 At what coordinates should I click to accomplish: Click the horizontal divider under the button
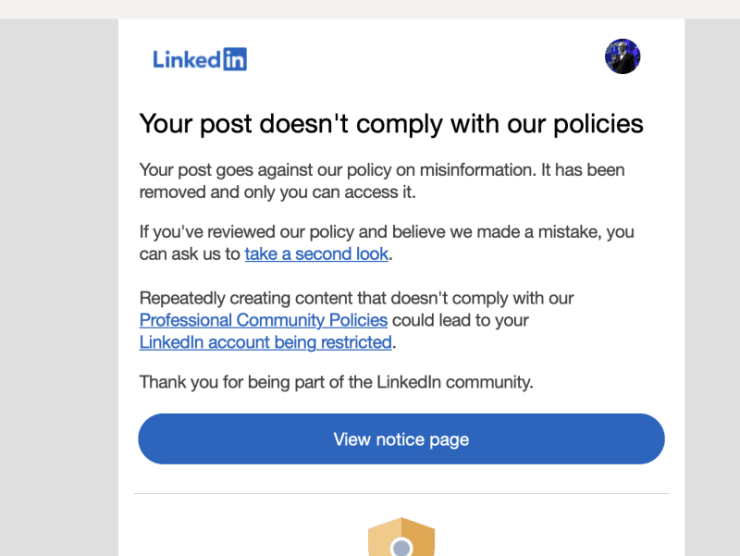point(401,493)
